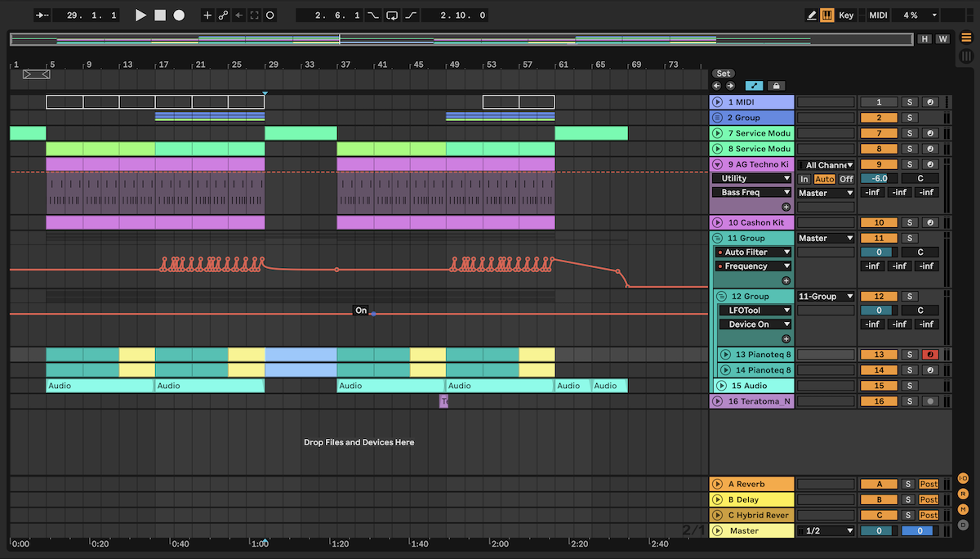
Task: Open the Bass Freq parameter dropdown
Action: coord(751,193)
